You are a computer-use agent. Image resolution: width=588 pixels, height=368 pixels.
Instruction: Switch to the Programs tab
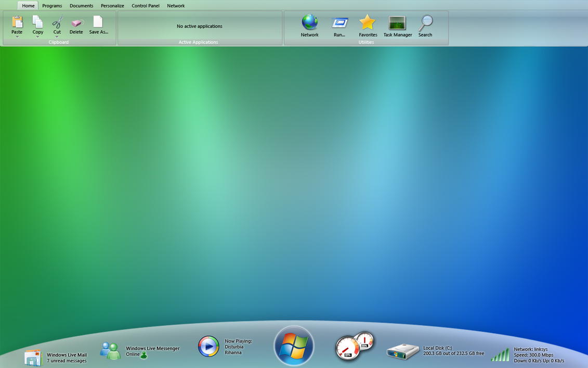(52, 6)
